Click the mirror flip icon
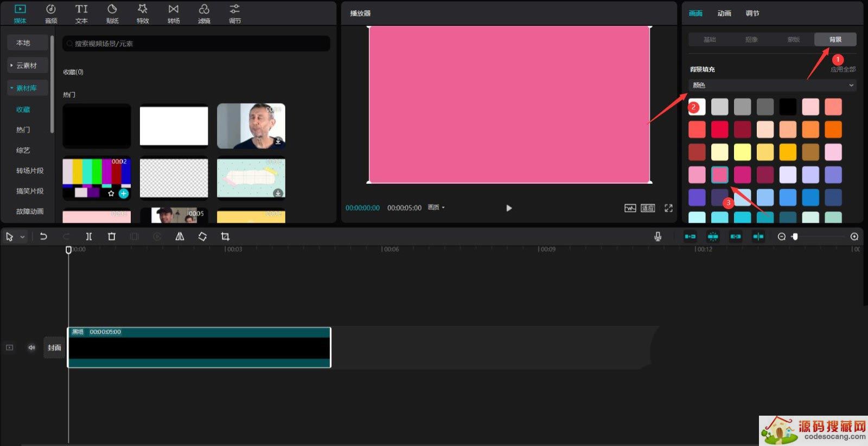 click(x=180, y=237)
